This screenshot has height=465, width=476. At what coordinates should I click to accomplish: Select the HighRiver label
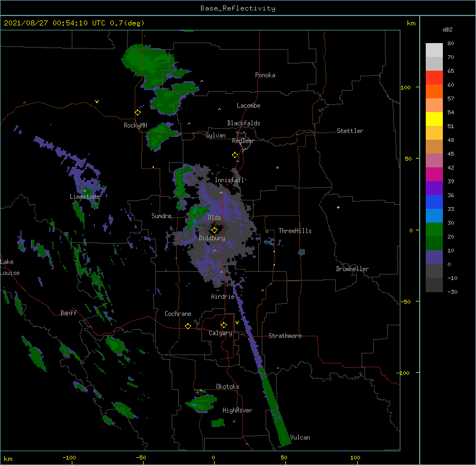coord(237,410)
